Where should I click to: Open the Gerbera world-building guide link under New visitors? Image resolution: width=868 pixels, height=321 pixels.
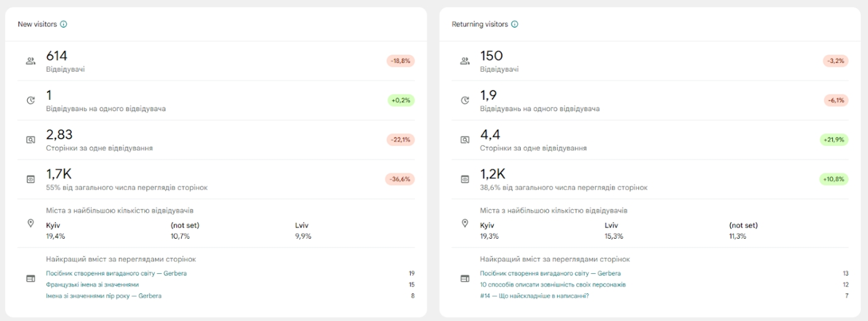116,273
